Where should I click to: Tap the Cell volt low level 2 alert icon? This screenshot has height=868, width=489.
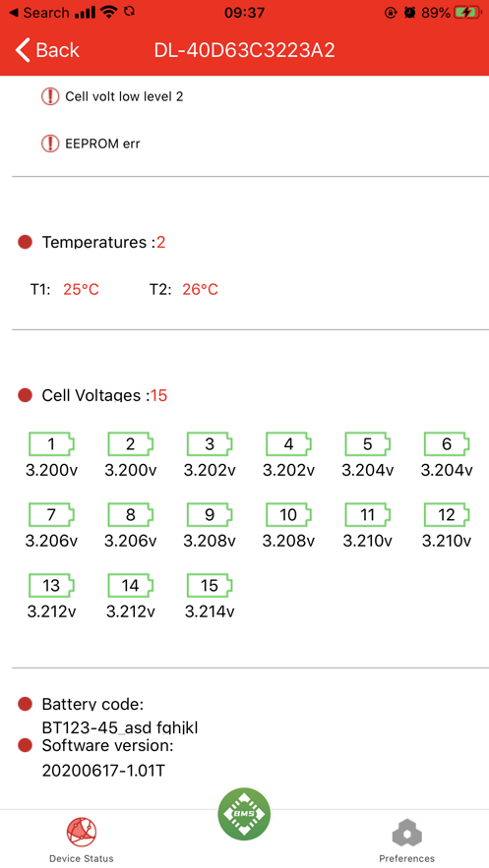(x=50, y=96)
